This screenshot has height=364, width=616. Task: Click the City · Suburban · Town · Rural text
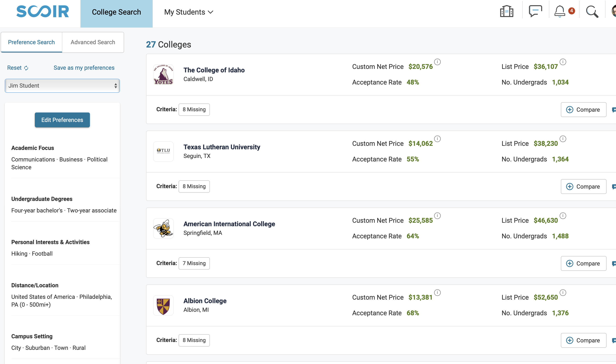48,348
